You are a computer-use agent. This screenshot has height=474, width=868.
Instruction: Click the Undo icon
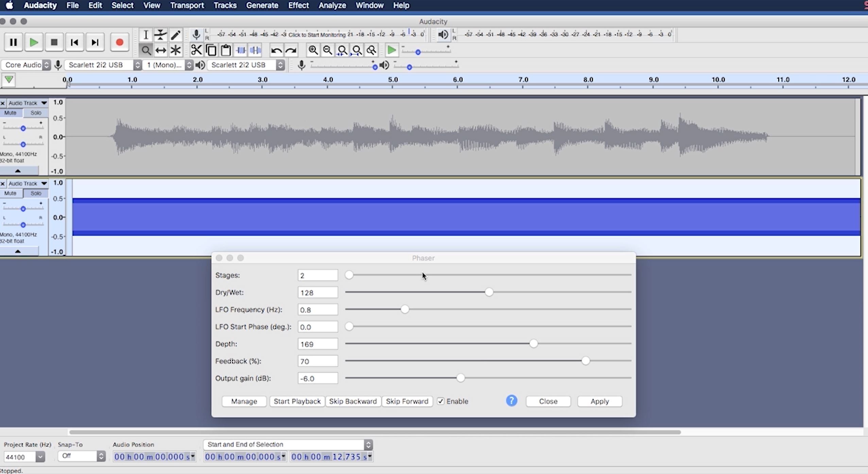click(276, 50)
